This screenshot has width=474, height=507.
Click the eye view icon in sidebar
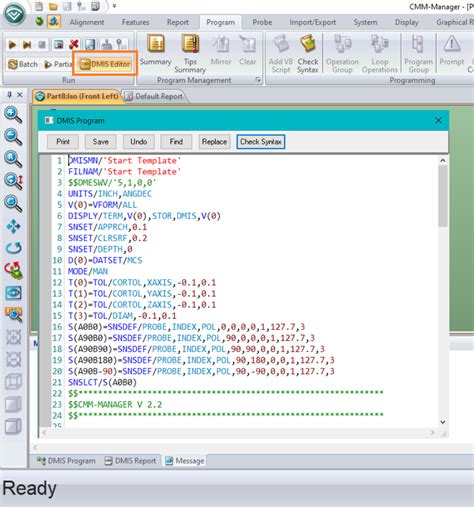13,293
